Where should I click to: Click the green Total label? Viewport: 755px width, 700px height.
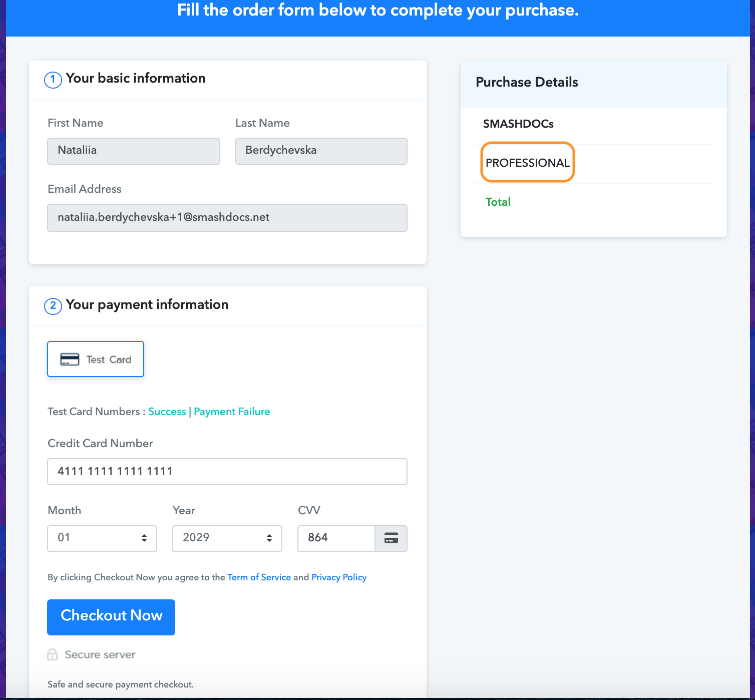(x=498, y=202)
